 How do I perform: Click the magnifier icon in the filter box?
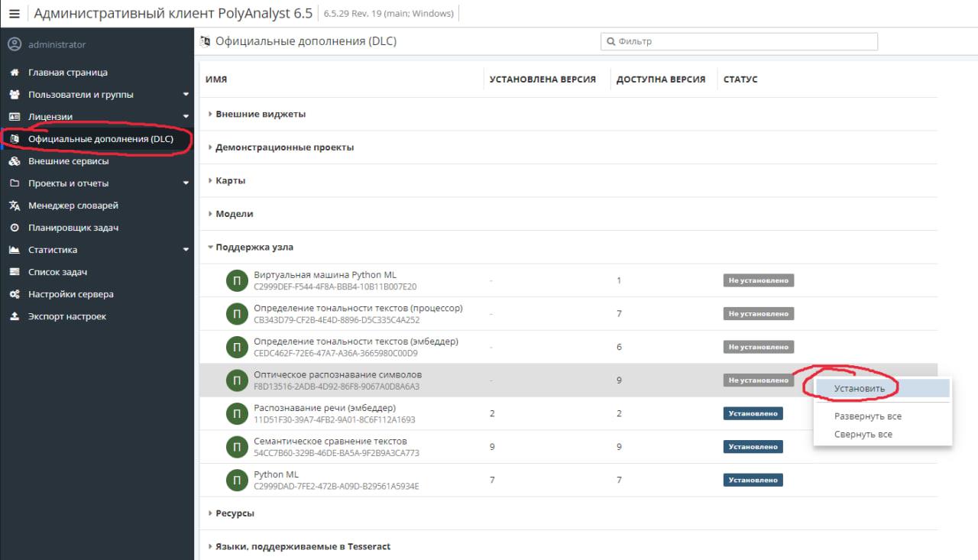(x=611, y=41)
